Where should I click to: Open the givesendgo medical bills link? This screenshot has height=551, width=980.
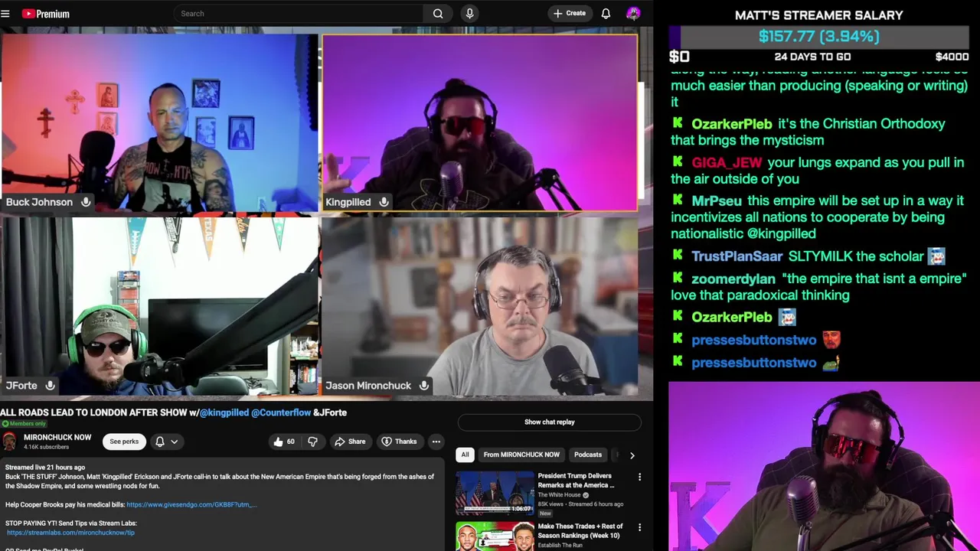[191, 505]
